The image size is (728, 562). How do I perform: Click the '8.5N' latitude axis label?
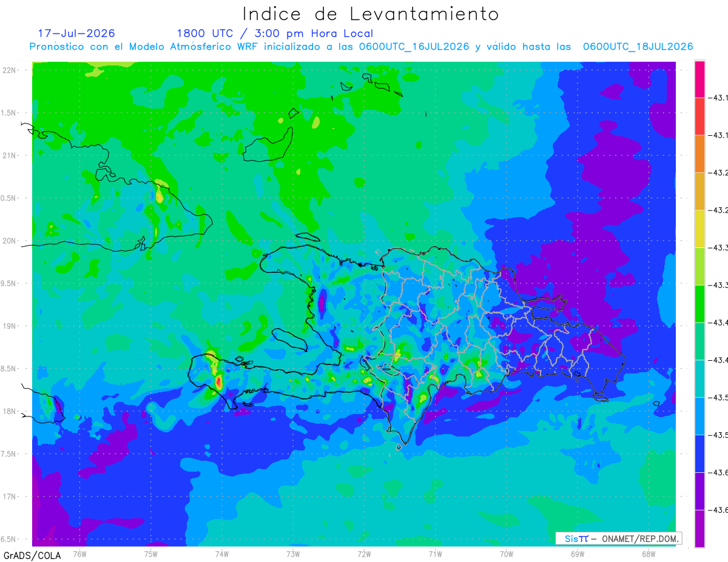8,369
